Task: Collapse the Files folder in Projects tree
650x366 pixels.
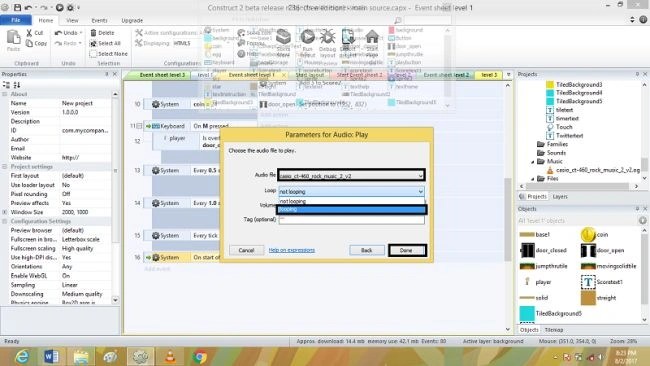Action: tap(533, 179)
